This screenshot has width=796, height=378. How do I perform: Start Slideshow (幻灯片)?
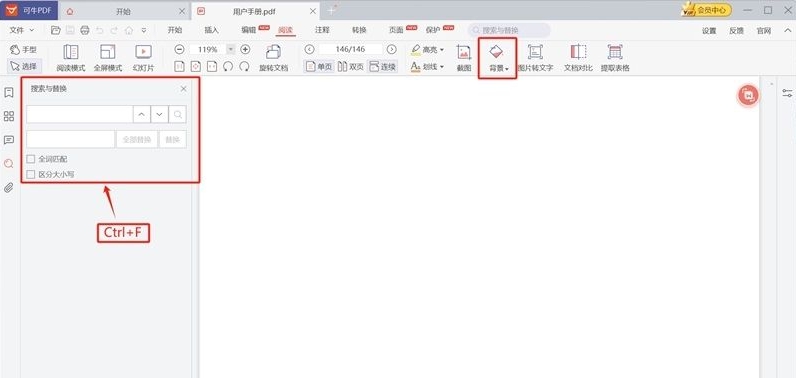click(x=143, y=58)
